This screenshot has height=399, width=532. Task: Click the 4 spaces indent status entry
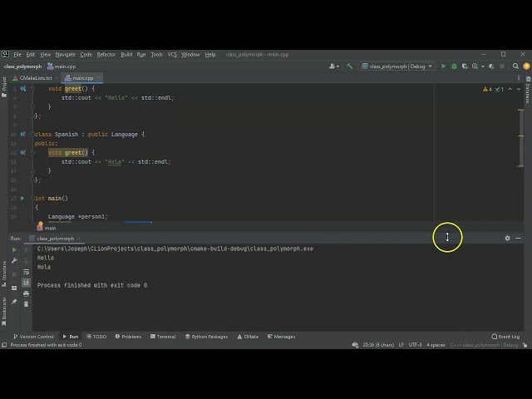436,345
